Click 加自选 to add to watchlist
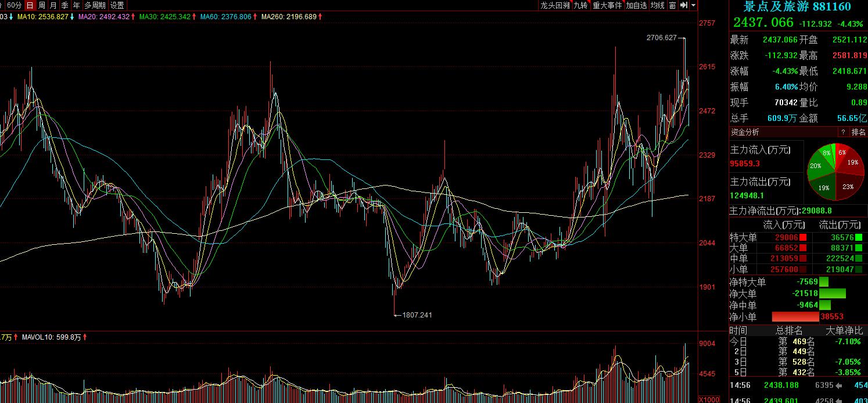 [636, 5]
